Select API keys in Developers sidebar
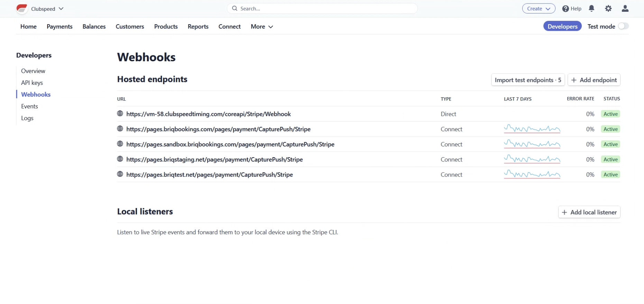Viewport: 644px width, 304px height. click(x=32, y=83)
